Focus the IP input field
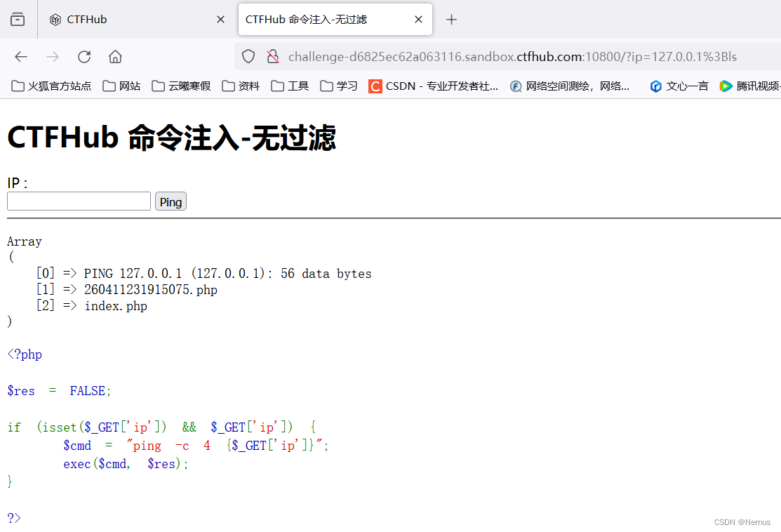Screen dimensions: 781x532 pyautogui.click(x=79, y=201)
